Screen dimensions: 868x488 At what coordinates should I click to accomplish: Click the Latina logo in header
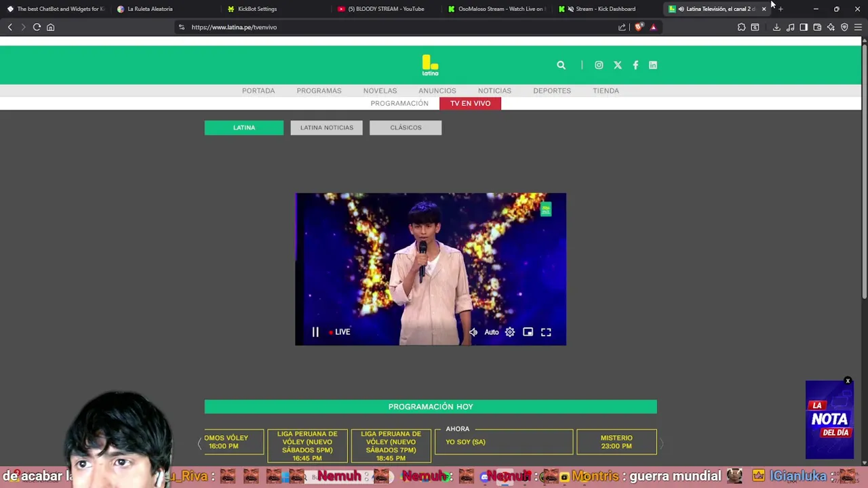pos(430,65)
